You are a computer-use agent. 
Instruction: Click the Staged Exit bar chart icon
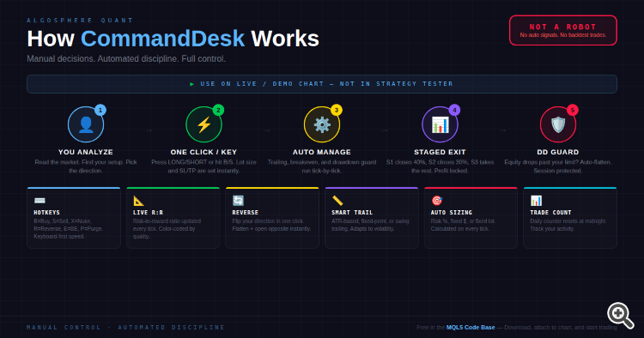point(440,124)
